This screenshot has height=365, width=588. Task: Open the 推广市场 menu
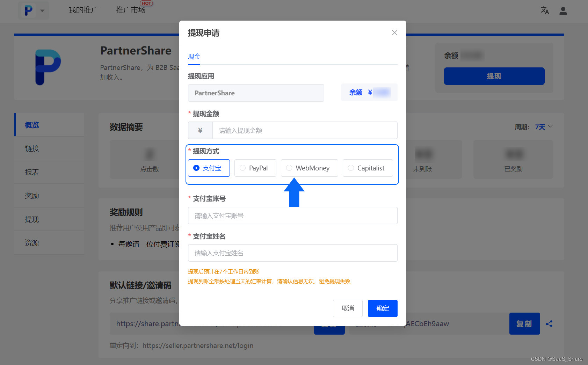pos(131,10)
